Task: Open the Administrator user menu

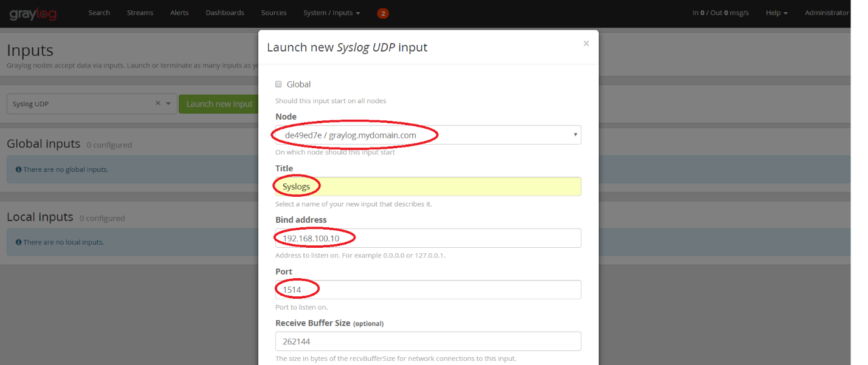Action: [x=827, y=13]
